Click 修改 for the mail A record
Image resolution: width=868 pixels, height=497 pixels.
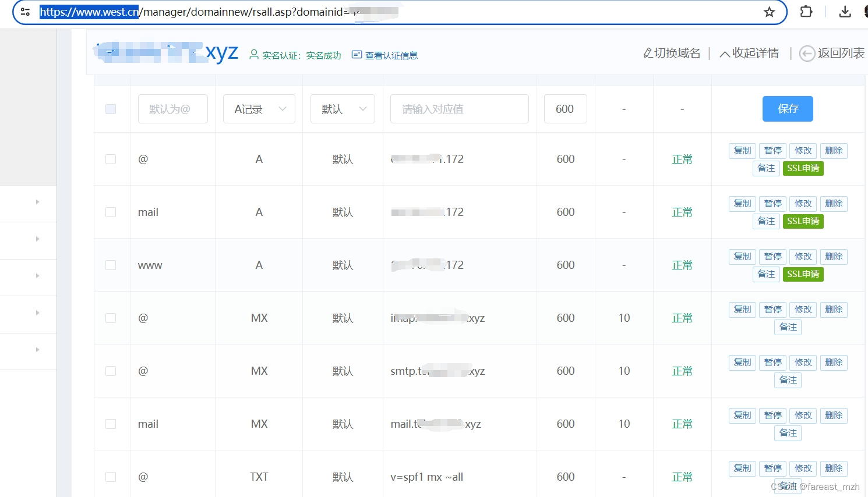point(803,204)
